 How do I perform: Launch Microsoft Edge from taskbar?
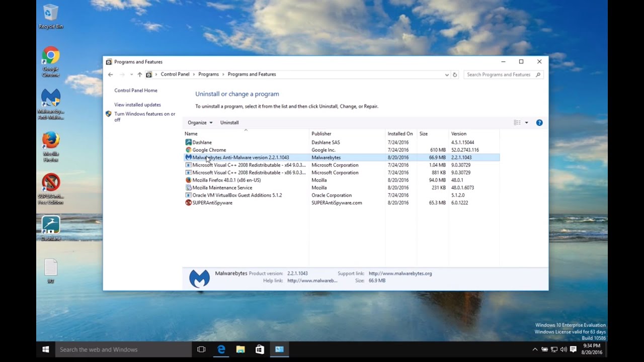[221, 349]
